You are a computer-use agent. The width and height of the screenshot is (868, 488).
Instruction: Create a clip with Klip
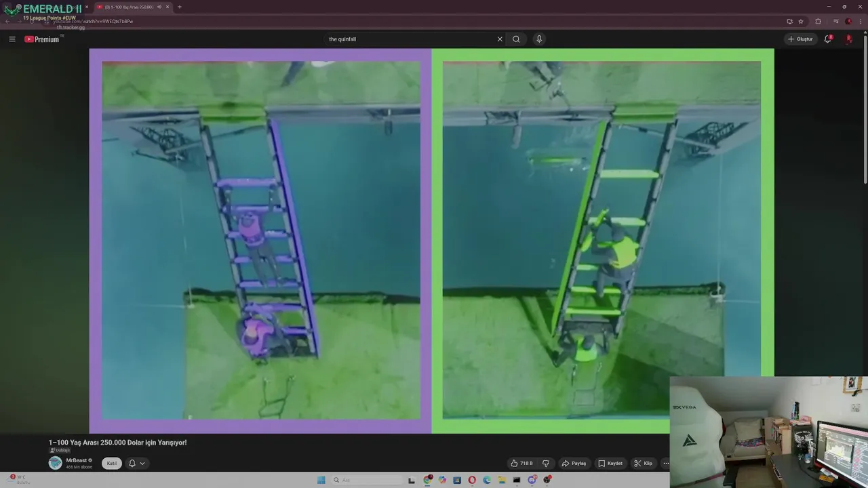coord(643,464)
